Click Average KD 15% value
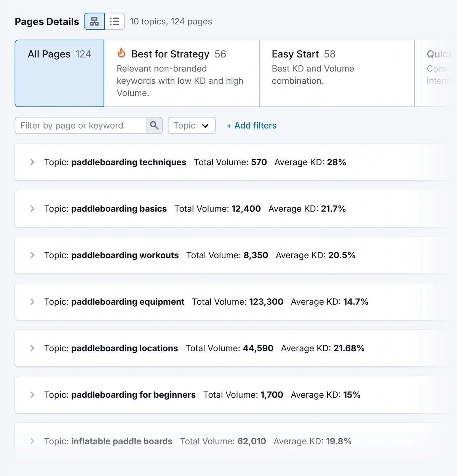 point(352,395)
